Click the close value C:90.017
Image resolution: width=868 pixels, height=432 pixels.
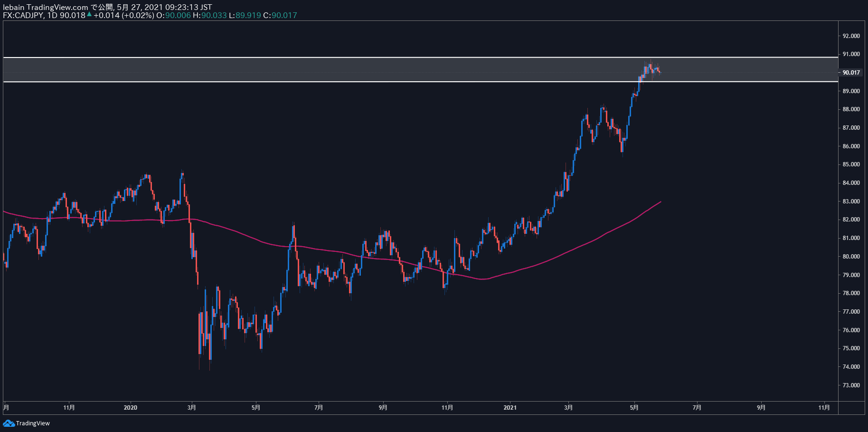click(280, 15)
